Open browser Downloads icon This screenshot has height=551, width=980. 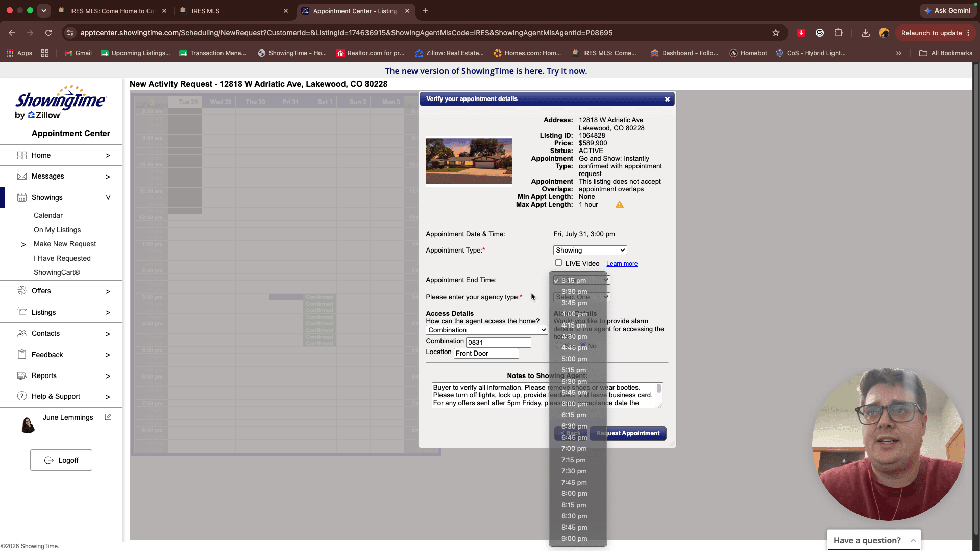[x=866, y=33]
